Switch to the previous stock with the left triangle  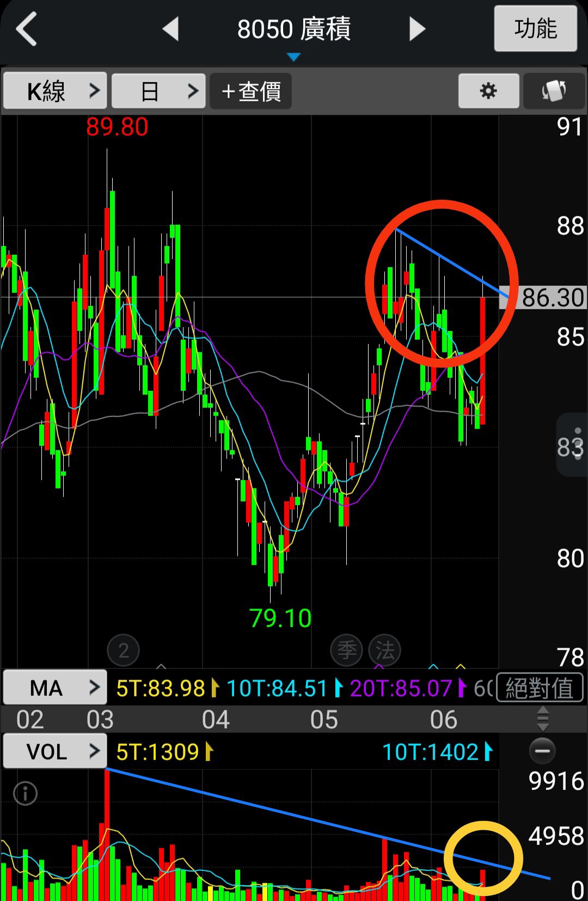click(171, 29)
